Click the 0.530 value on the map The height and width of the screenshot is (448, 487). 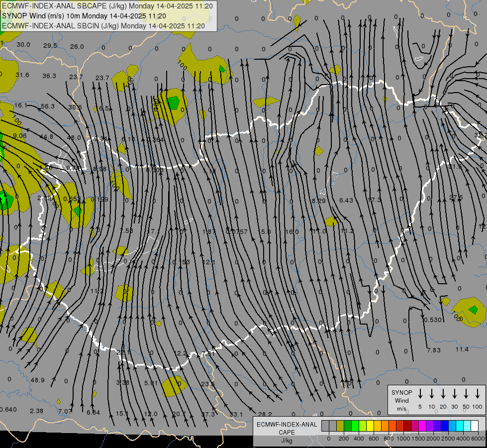pos(433,320)
